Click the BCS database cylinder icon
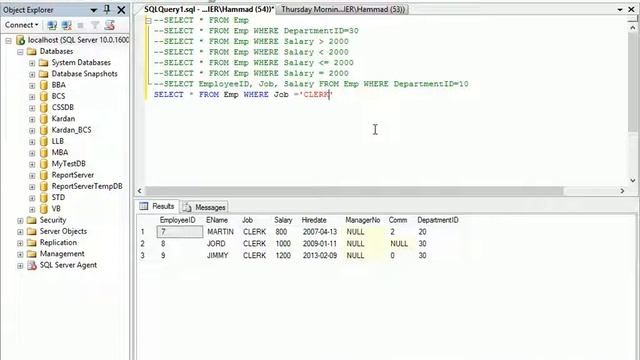Screen dimensions: 640x360 (44, 96)
